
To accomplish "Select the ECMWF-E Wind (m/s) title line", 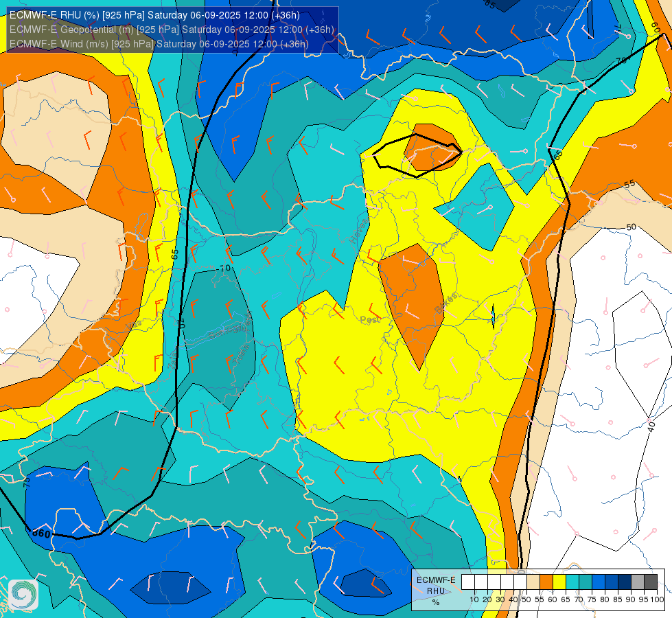I will [159, 44].
